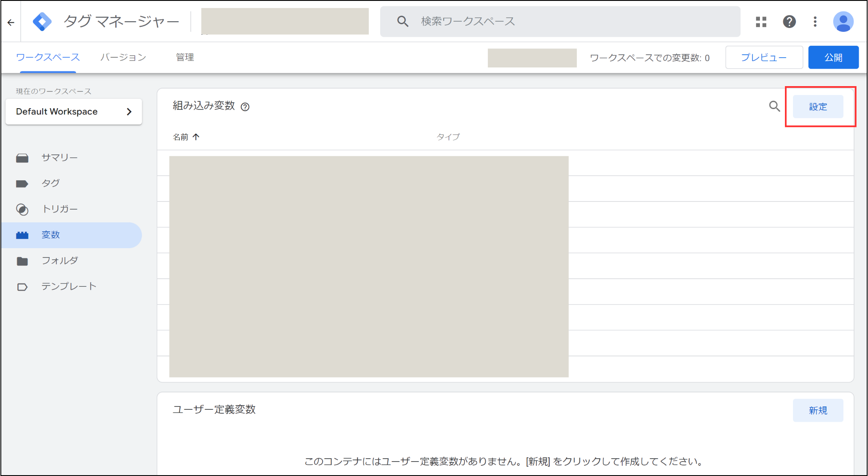868x476 pixels.
Task: Click the トリガー trigger icon
Action: pyautogui.click(x=22, y=210)
